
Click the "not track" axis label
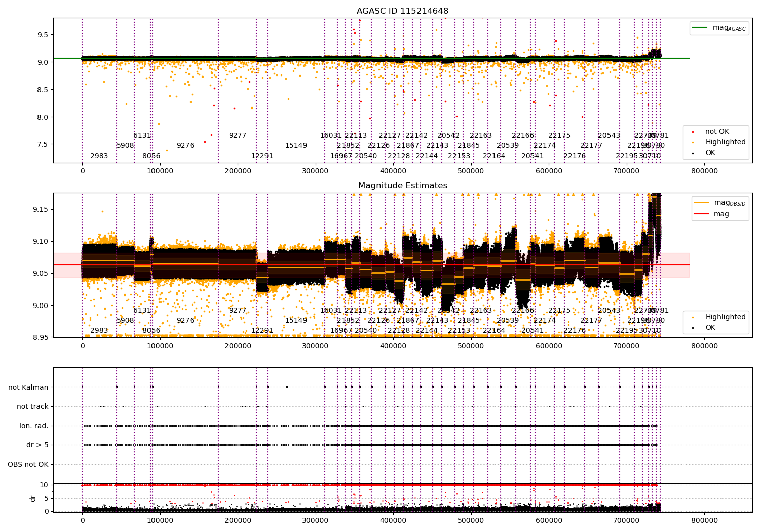pos(32,407)
